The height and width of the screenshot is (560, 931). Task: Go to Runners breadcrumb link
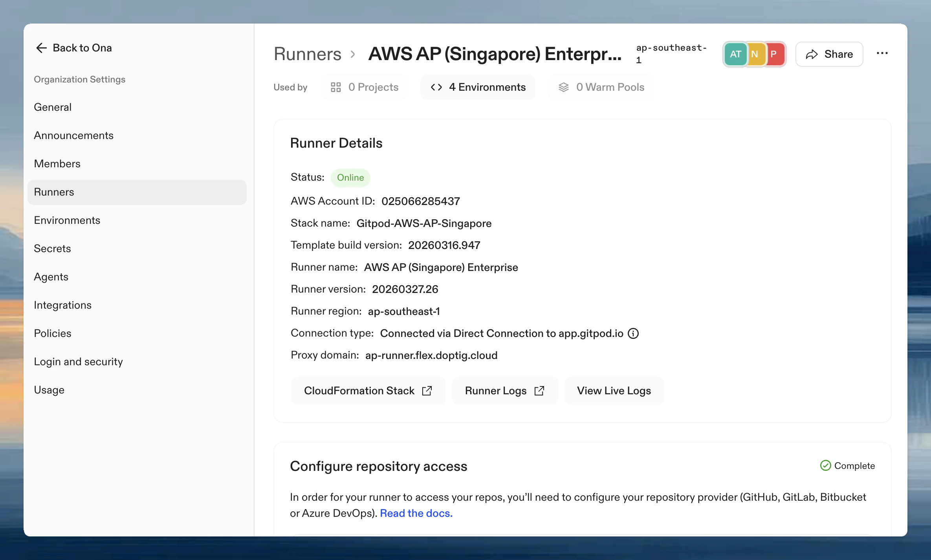[307, 54]
